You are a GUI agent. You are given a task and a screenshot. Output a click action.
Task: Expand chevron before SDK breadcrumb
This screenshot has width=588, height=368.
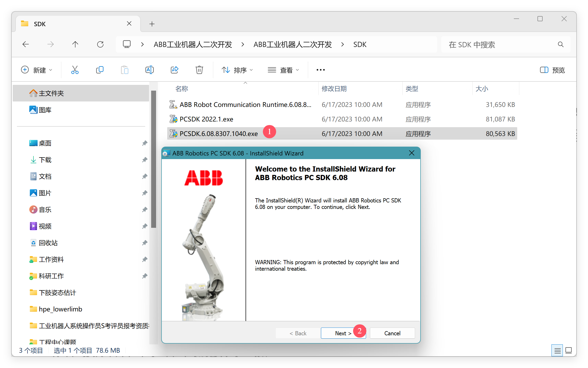click(342, 44)
